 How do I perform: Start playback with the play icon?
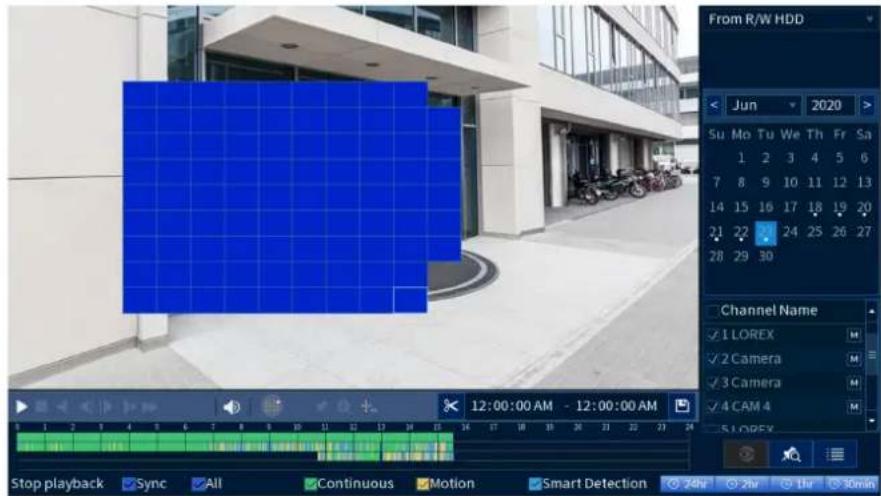click(21, 407)
